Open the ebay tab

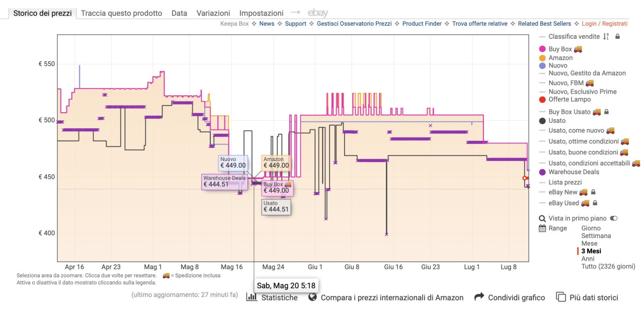[318, 13]
